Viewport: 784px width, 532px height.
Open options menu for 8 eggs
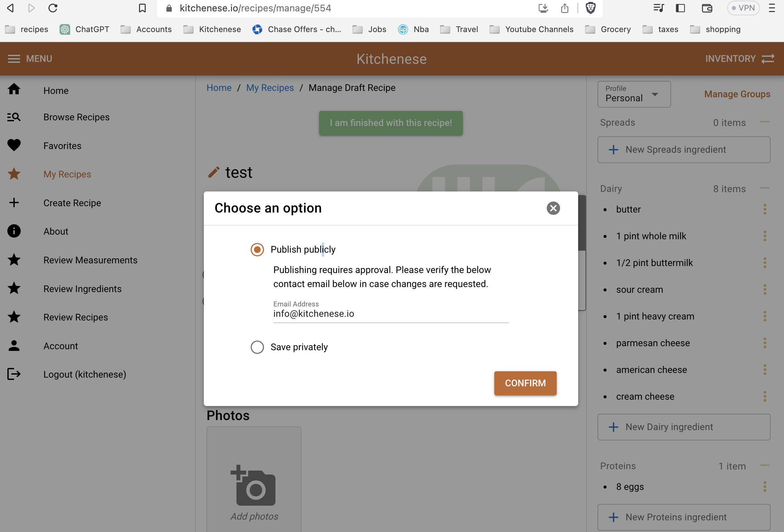[765, 487]
